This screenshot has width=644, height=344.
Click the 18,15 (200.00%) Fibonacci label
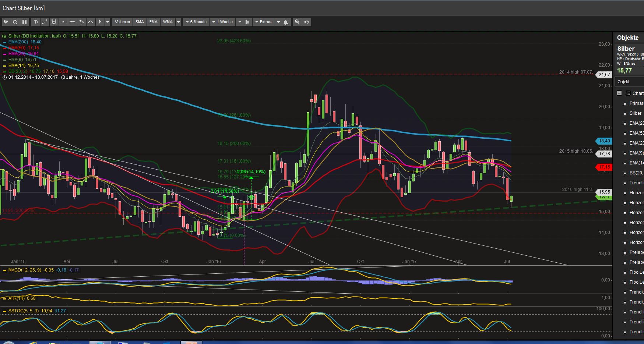(234, 143)
